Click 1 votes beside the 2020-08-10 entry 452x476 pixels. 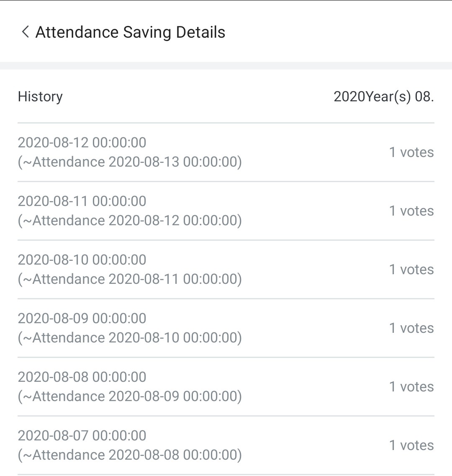coord(411,269)
